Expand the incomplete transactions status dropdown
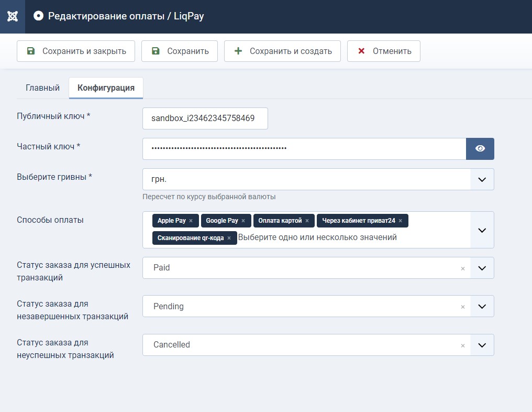Screen dimensions: 532x412 [x=482, y=307]
